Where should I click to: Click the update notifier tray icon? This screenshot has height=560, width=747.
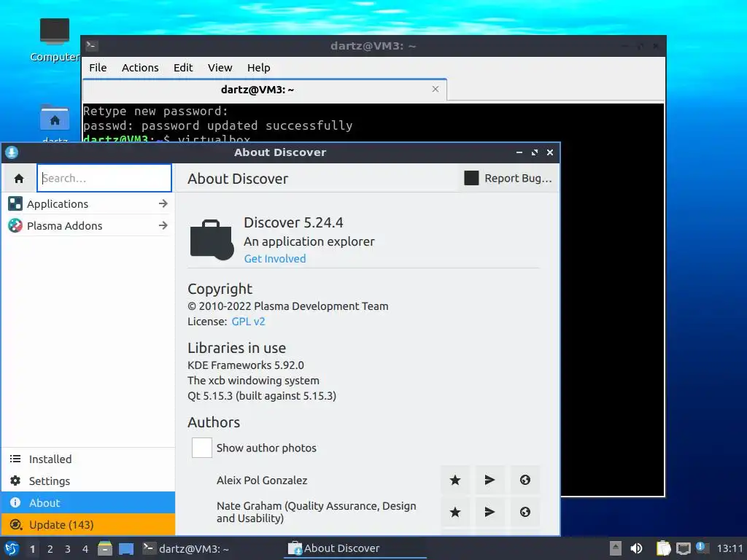pos(702,548)
